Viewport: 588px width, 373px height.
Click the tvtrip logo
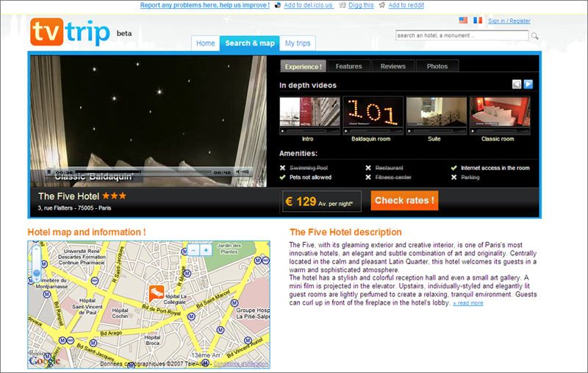point(70,32)
